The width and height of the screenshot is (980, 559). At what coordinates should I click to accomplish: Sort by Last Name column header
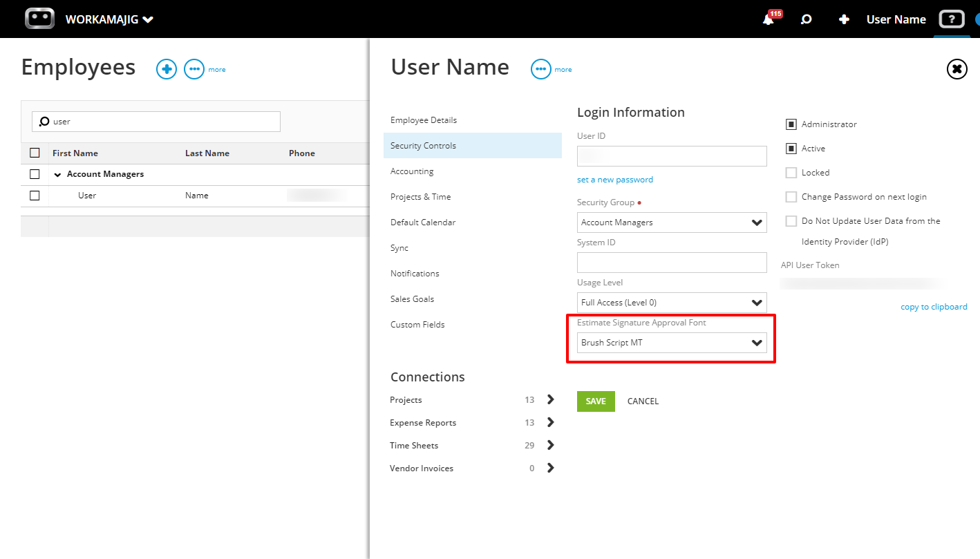pos(207,153)
